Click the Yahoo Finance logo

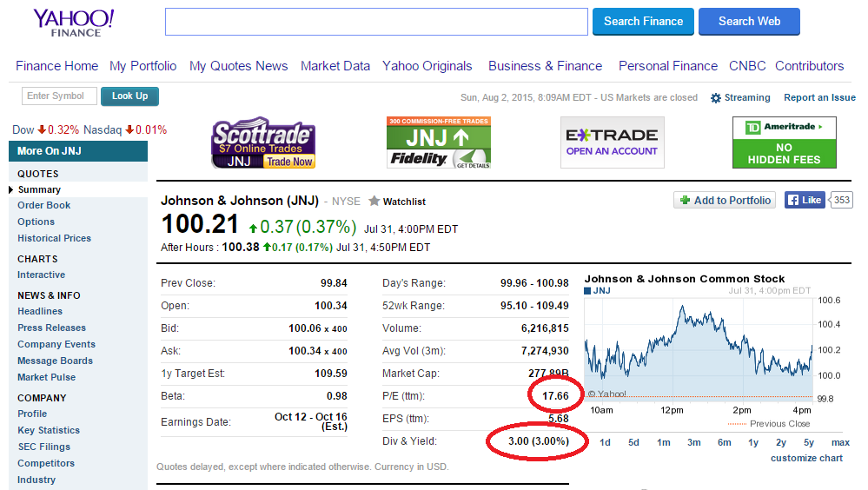74,23
